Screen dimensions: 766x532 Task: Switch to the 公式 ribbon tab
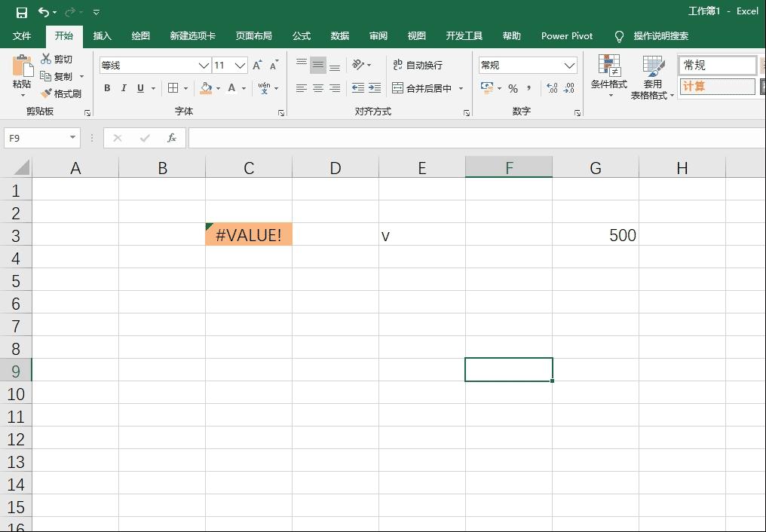[301, 35]
